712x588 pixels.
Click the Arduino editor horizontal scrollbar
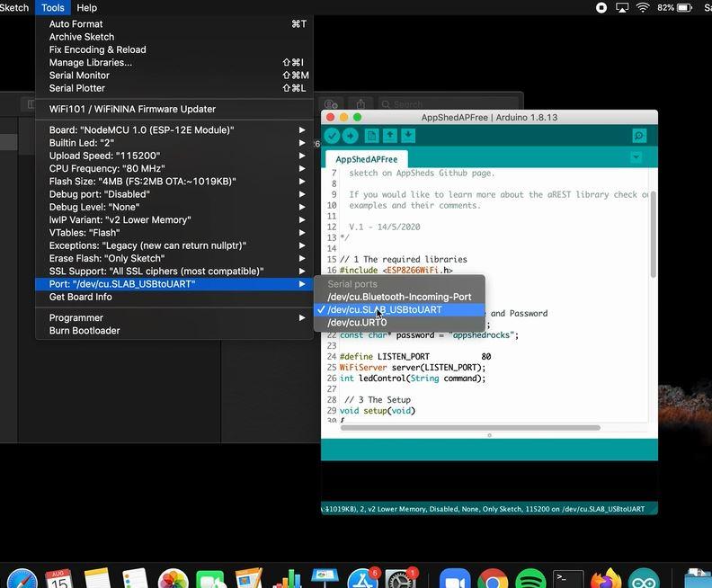470,428
